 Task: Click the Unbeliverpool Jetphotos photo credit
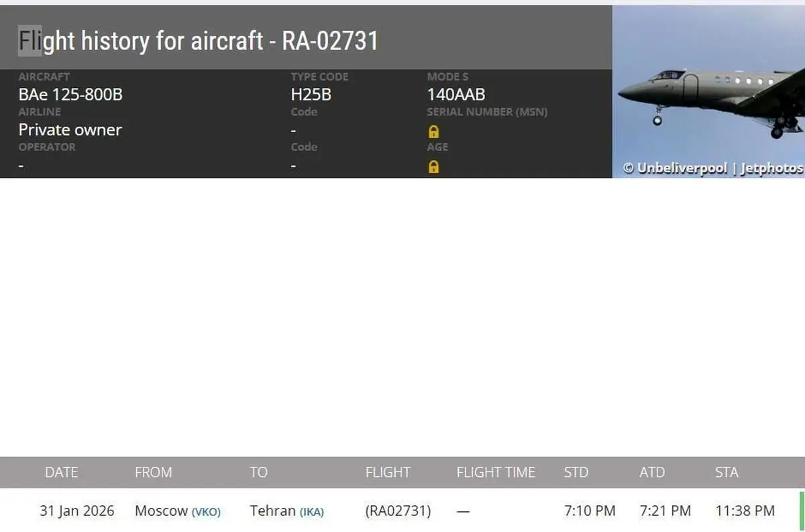coord(712,168)
